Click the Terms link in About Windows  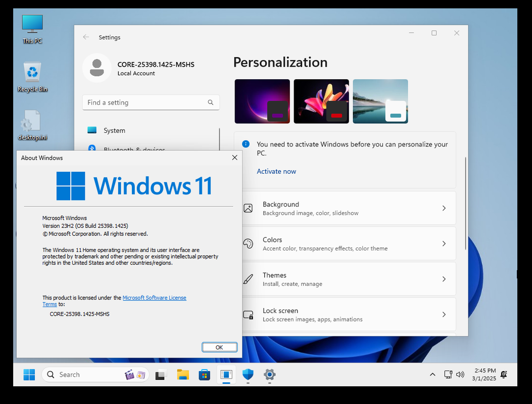tap(50, 305)
